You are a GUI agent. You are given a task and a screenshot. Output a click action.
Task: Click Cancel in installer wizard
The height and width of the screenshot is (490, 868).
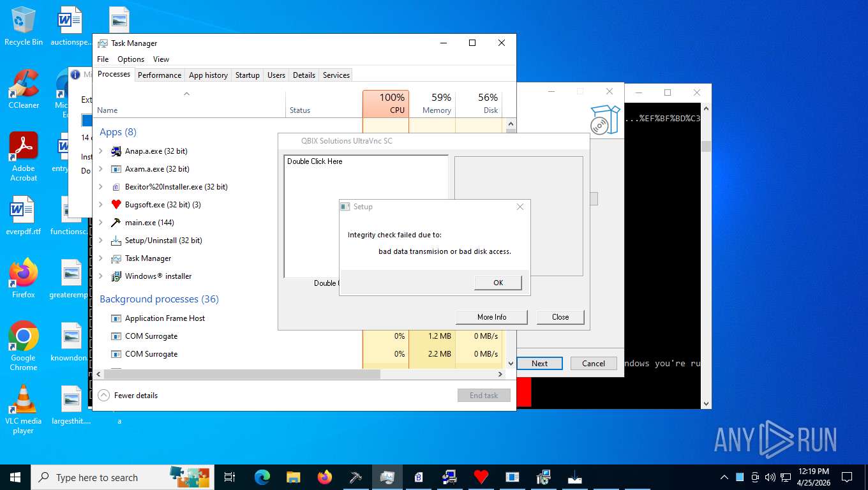(x=593, y=364)
